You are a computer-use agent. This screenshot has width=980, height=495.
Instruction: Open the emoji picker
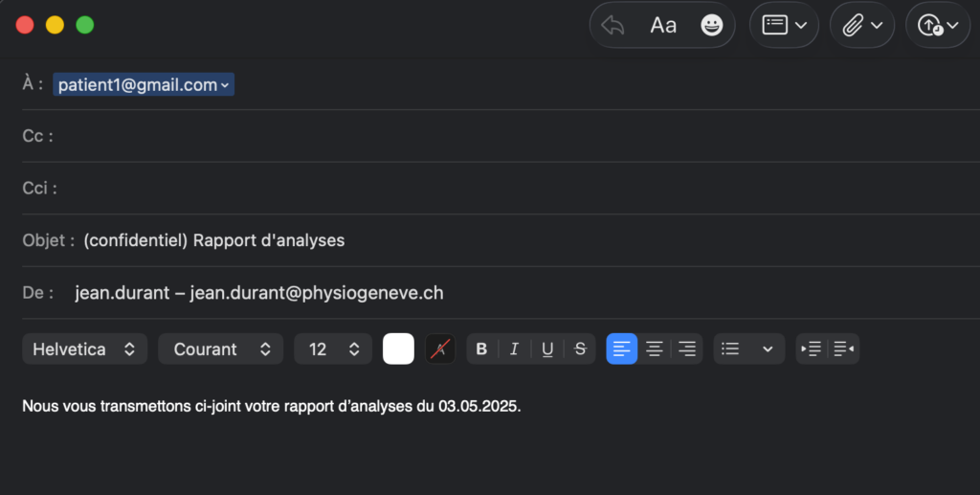[711, 26]
